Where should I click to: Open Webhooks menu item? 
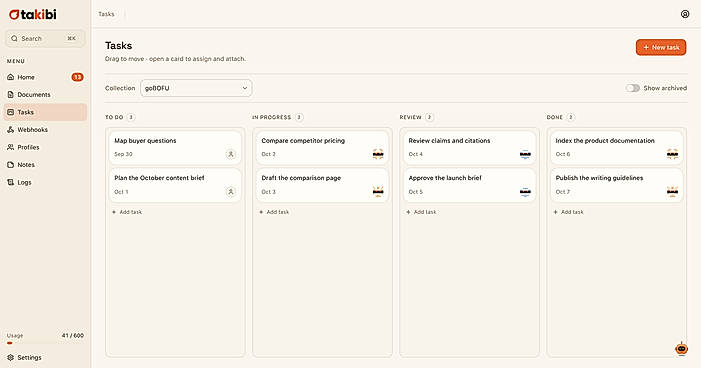(45, 130)
